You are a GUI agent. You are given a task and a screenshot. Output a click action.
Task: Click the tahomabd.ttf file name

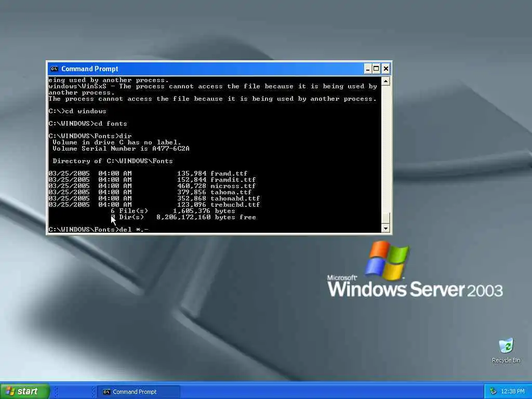235,198
